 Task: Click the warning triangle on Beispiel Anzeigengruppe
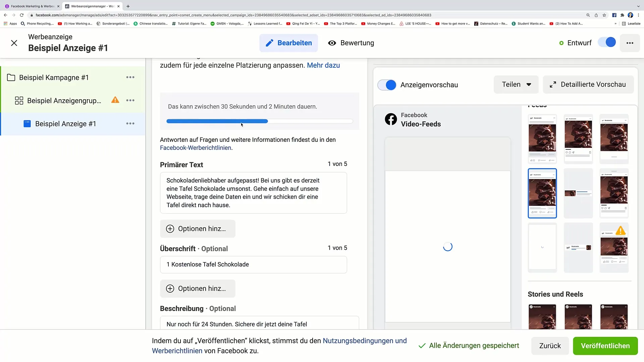[115, 100]
